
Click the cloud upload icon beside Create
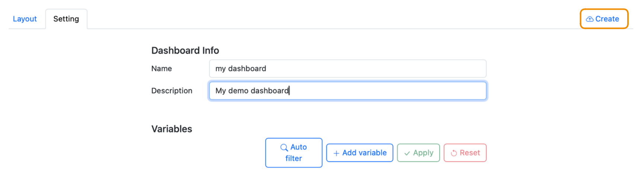590,19
